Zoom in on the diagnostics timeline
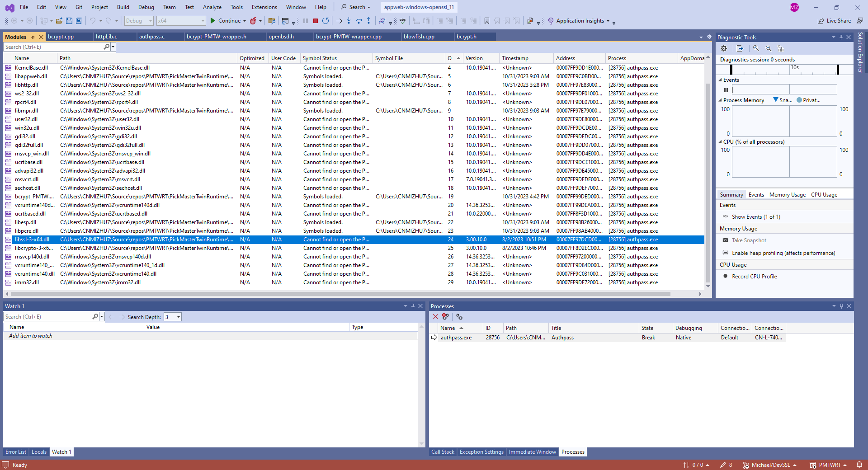 (756, 48)
